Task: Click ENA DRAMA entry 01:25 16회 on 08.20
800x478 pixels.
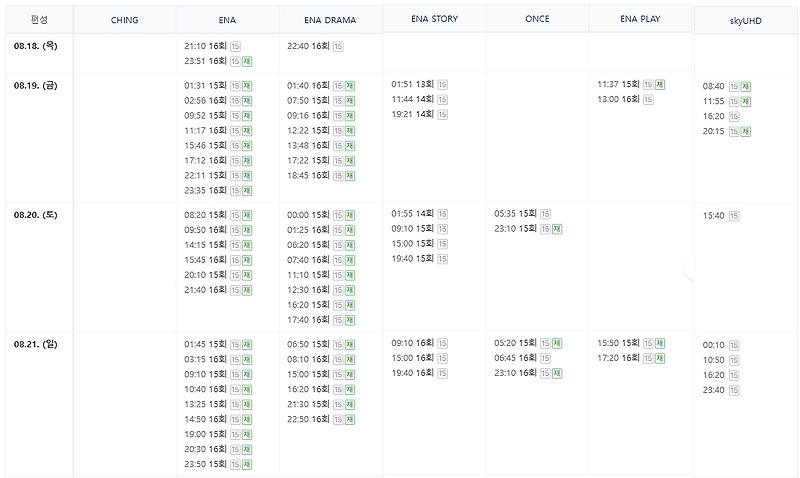Action: [x=308, y=230]
